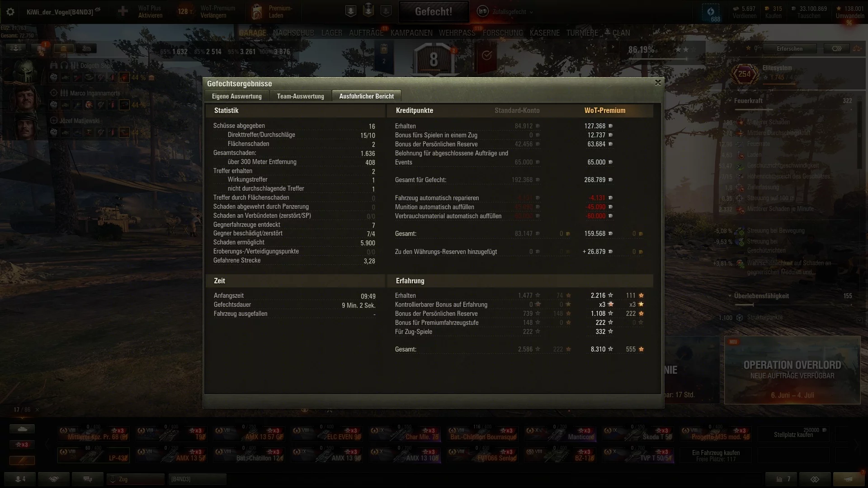Select the LP-432 tank in carousel
Screen dimensions: 868x488
tap(94, 455)
